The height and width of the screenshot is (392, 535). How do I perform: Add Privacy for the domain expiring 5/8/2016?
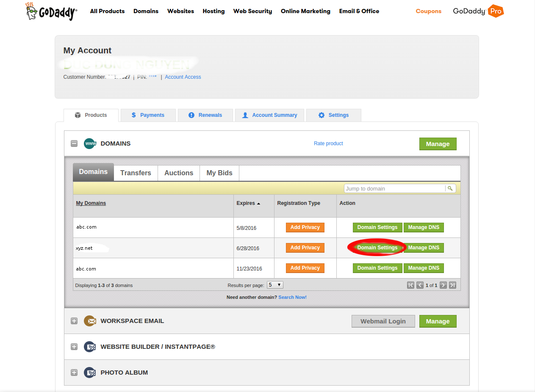[305, 227]
